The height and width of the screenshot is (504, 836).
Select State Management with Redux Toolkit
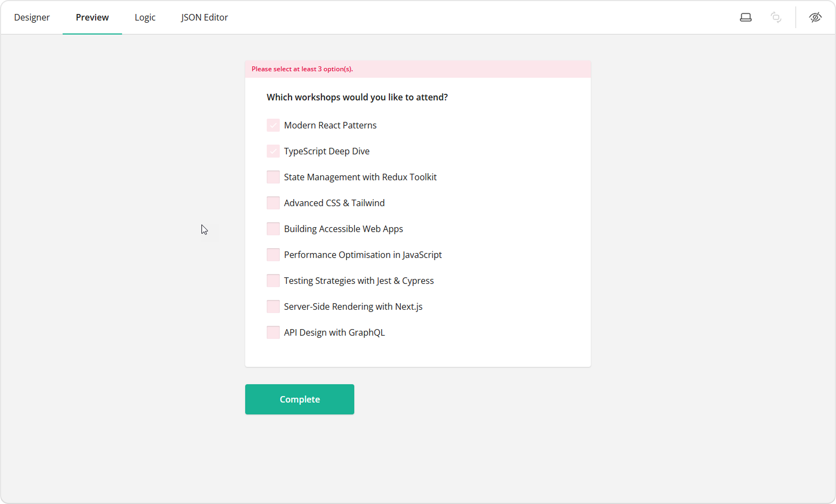(273, 176)
